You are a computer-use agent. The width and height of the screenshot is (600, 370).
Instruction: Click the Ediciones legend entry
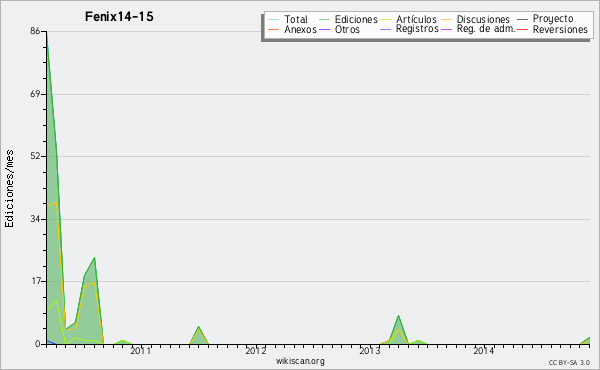pyautogui.click(x=348, y=19)
